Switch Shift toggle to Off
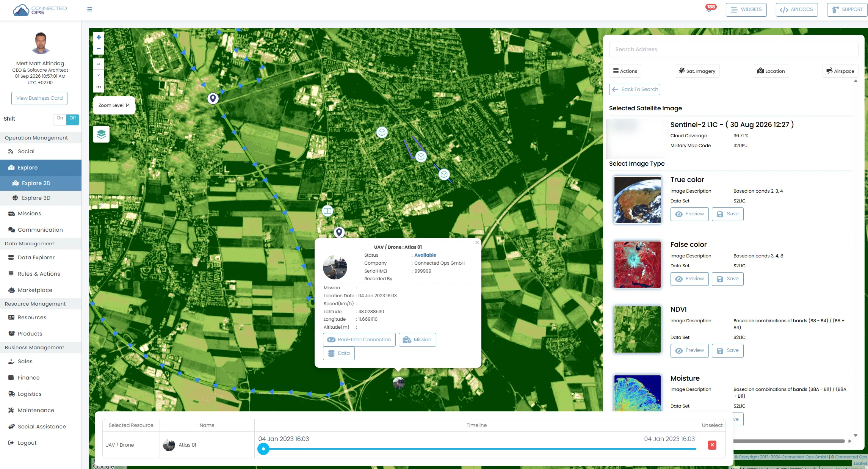Viewport: 868px width, 469px height. pyautogui.click(x=73, y=119)
